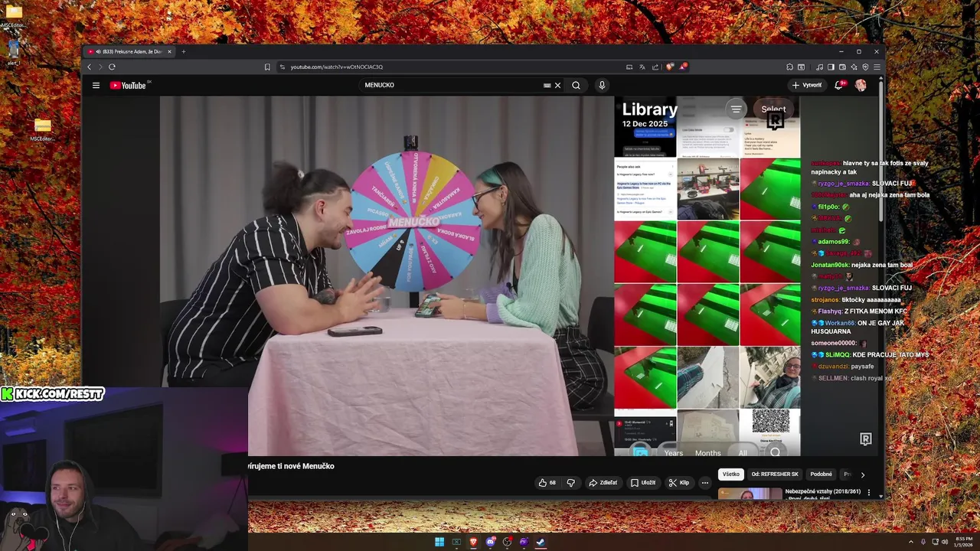
Task: Close the Prekusne Adam YouTube tab
Action: coord(169,51)
